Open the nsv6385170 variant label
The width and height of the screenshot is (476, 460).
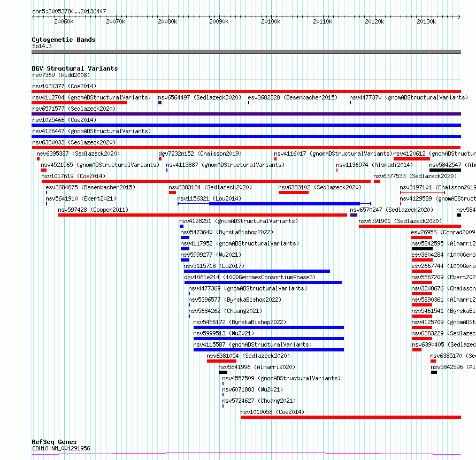coord(453,356)
